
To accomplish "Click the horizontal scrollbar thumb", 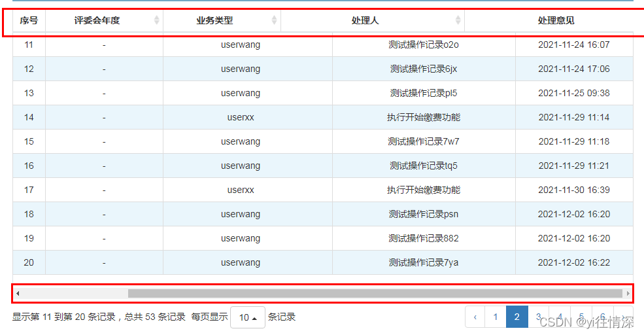I will coord(375,293).
